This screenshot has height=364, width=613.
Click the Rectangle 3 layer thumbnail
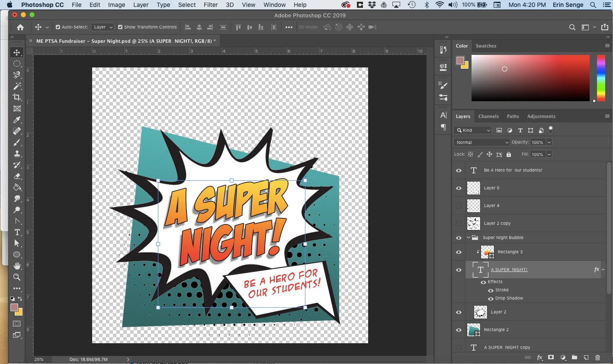[488, 252]
